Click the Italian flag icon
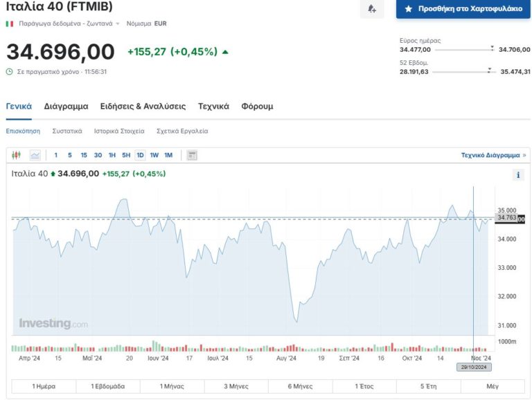 tap(10, 24)
